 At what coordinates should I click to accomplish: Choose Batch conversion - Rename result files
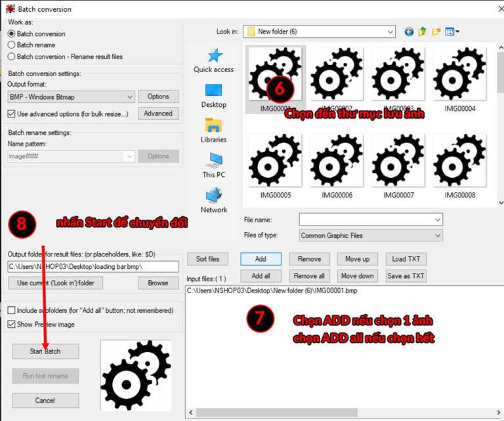[11, 56]
